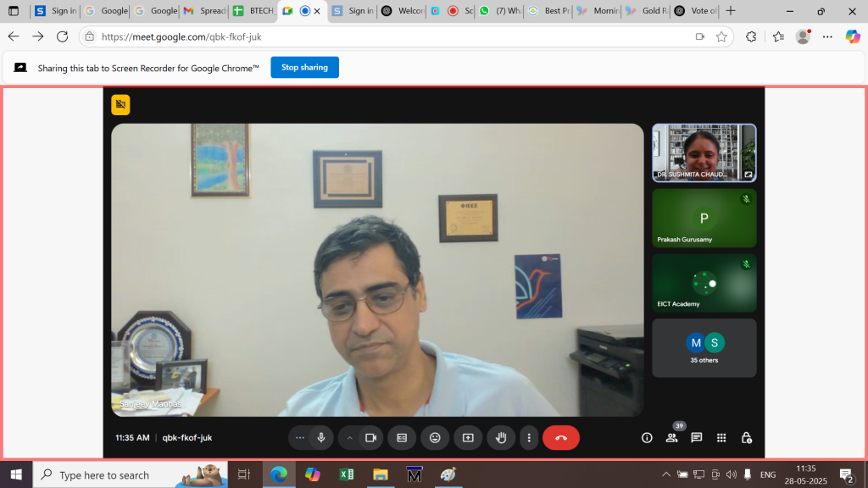The image size is (868, 488).
Task: Expand the video settings chevron arrow
Action: 349,438
